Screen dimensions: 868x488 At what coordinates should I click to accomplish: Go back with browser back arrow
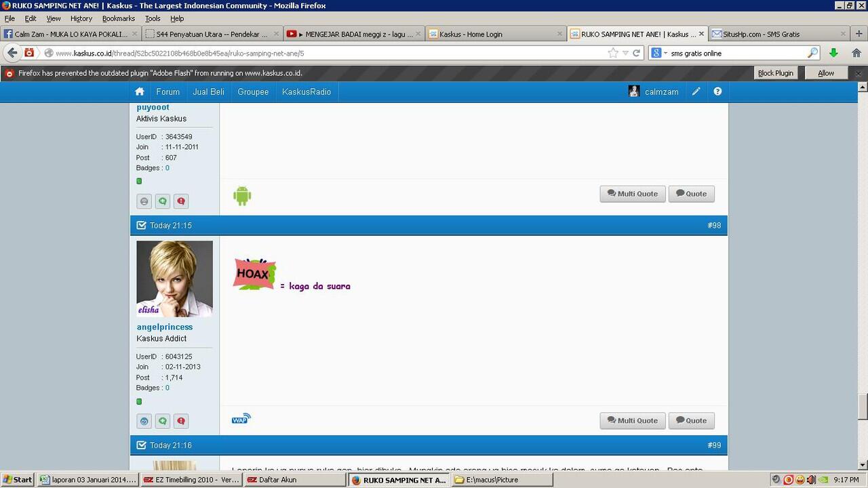click(x=12, y=53)
